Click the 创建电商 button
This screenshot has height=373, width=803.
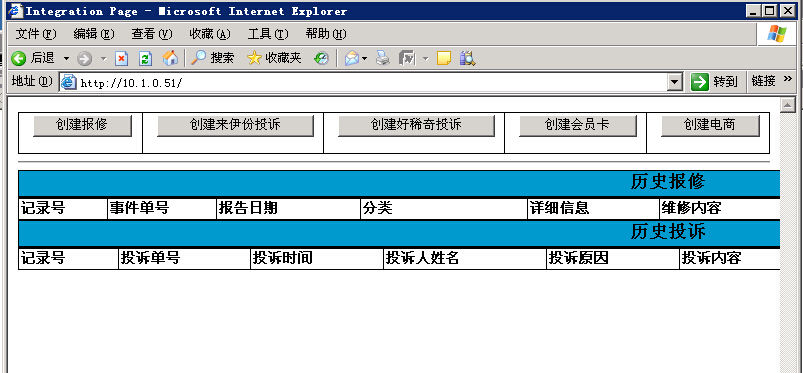[710, 126]
